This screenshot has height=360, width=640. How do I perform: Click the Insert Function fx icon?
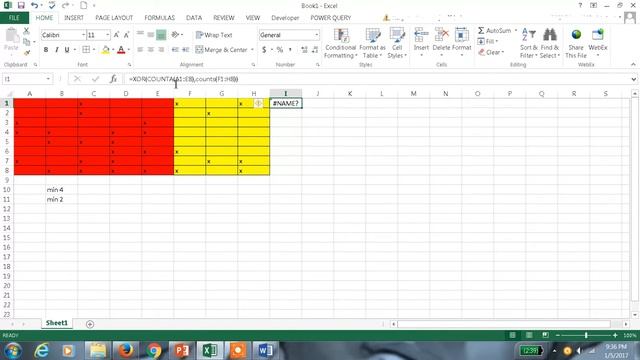[x=113, y=79]
